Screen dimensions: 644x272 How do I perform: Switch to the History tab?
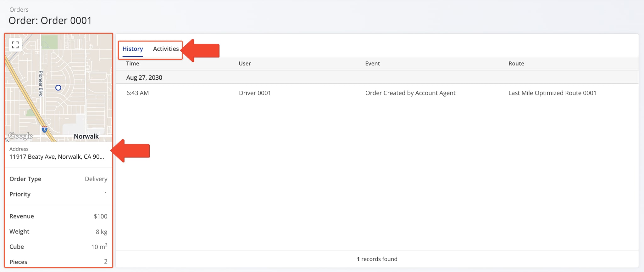(x=133, y=49)
